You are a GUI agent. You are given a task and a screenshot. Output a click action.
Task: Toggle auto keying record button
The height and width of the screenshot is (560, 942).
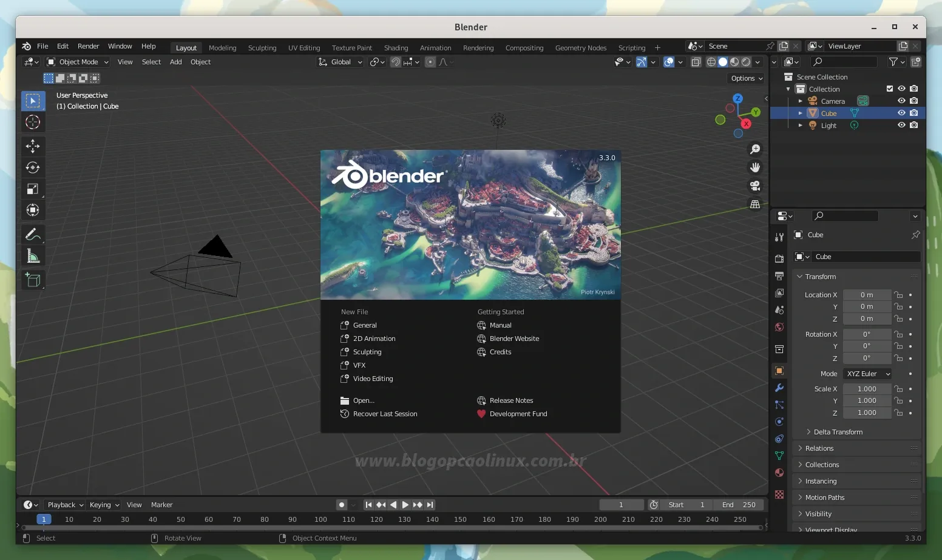(x=342, y=505)
